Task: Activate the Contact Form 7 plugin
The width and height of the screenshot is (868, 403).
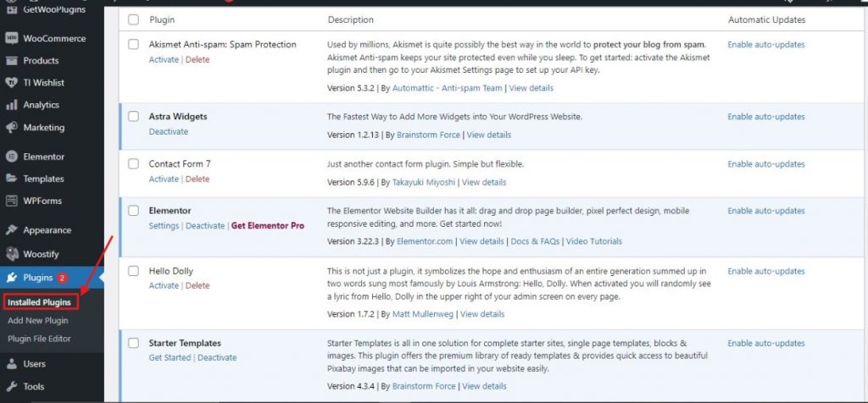Action: coord(164,179)
